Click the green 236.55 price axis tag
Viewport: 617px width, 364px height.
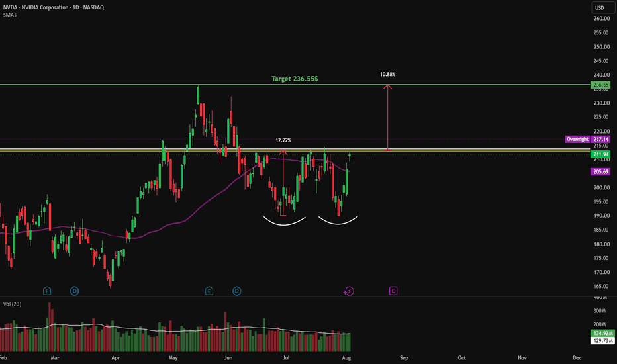coord(600,85)
